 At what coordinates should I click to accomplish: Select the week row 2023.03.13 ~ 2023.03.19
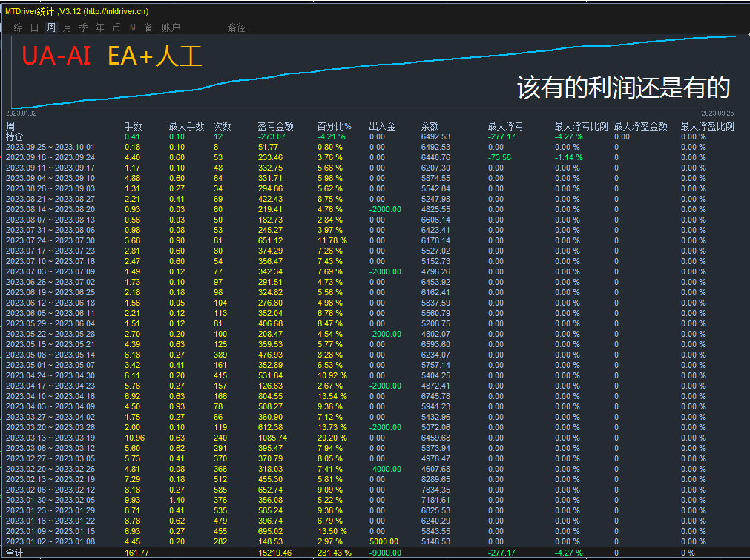pos(52,438)
